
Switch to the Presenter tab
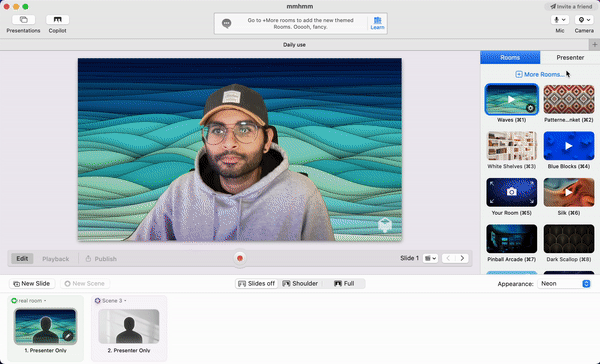click(x=570, y=57)
